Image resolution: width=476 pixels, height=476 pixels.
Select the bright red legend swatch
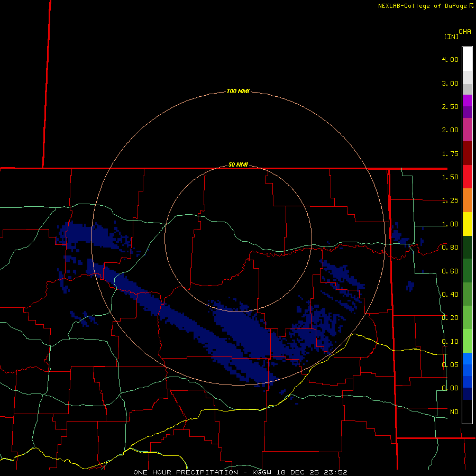point(467,177)
